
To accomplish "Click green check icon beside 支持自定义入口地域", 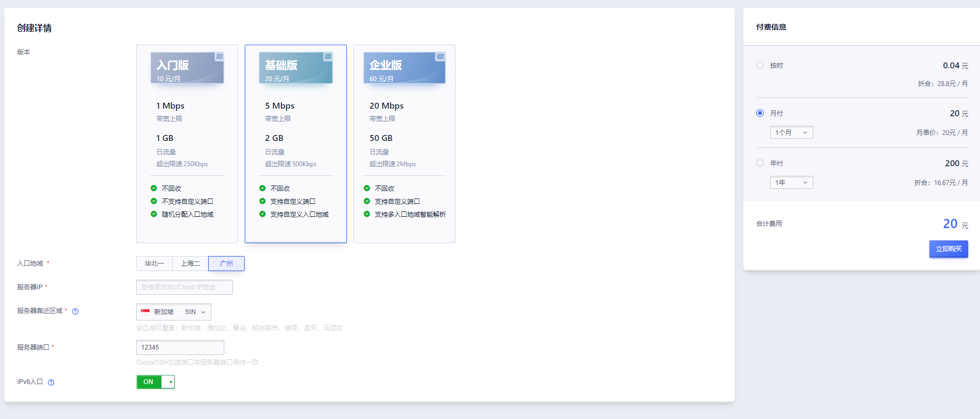I will coord(262,214).
